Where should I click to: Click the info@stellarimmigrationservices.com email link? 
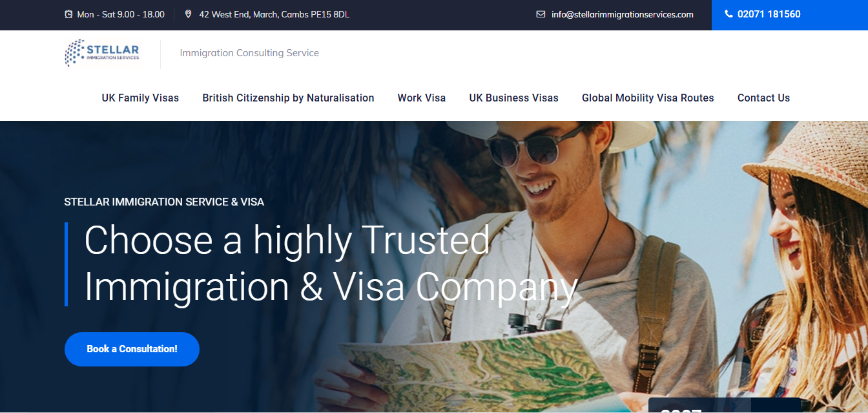coord(622,14)
